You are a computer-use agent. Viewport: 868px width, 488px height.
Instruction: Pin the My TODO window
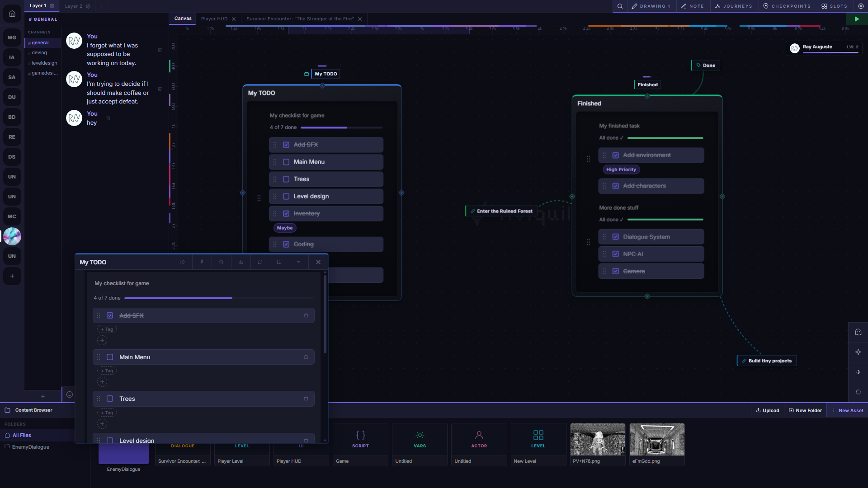[202, 262]
